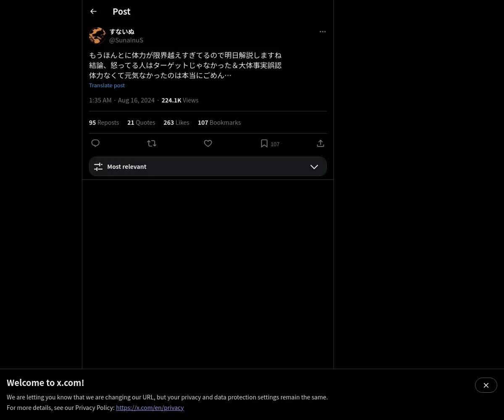Viewport: 504px width, 420px height.
Task: Click the filter sliders icon beside Most relevant
Action: pyautogui.click(x=98, y=167)
